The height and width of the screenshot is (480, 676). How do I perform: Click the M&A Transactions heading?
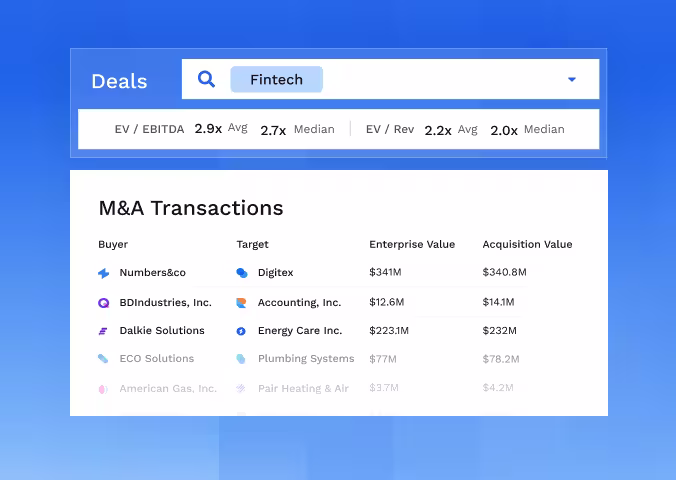[191, 208]
